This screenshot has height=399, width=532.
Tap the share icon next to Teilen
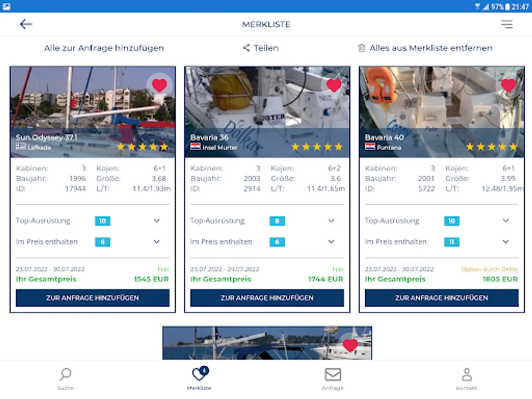(246, 48)
